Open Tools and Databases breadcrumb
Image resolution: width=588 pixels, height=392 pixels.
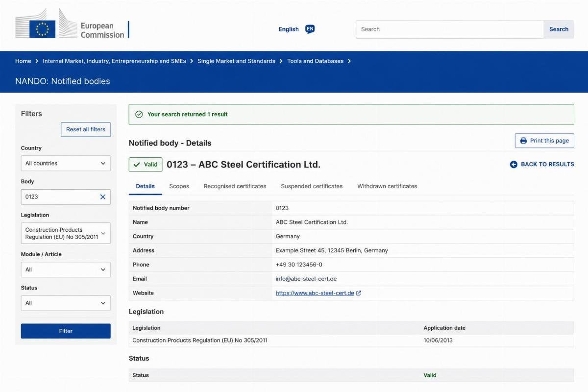pos(316,61)
